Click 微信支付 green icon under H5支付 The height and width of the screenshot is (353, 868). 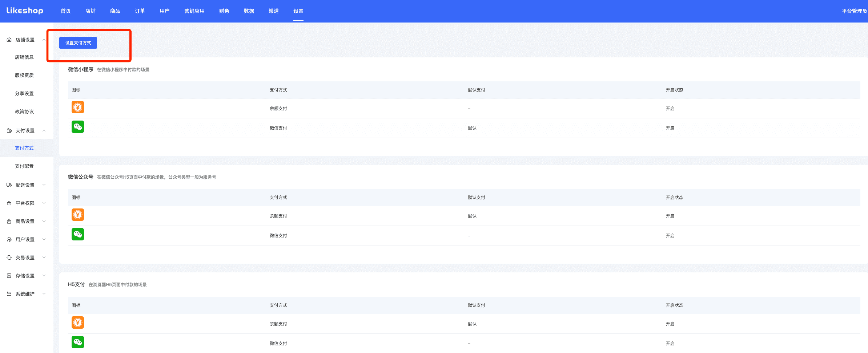[78, 342]
